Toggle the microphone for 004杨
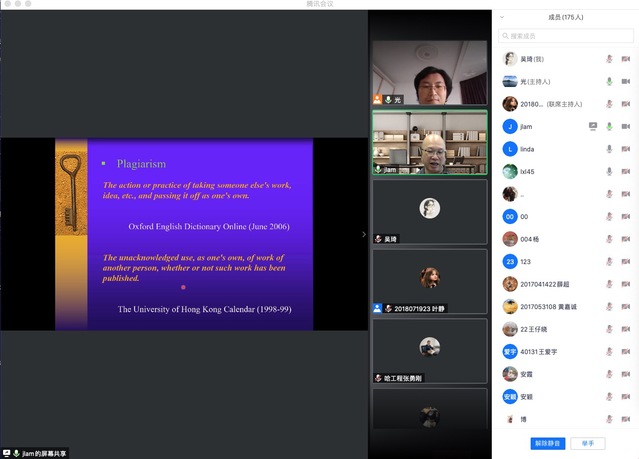 point(609,239)
